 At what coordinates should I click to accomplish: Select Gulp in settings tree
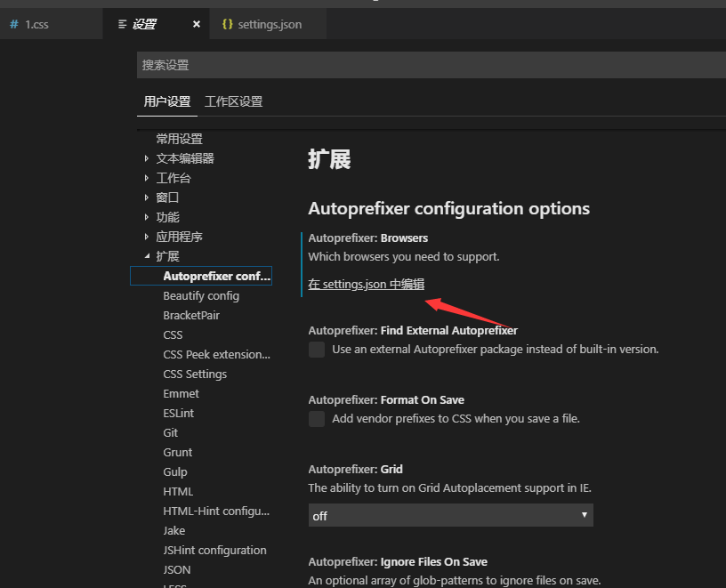click(175, 471)
